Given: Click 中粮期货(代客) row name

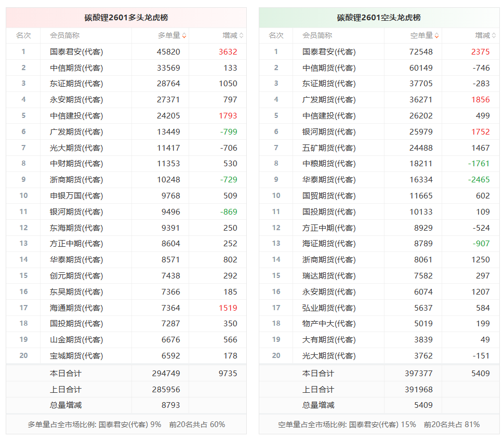Looking at the screenshot, I should coord(329,164).
